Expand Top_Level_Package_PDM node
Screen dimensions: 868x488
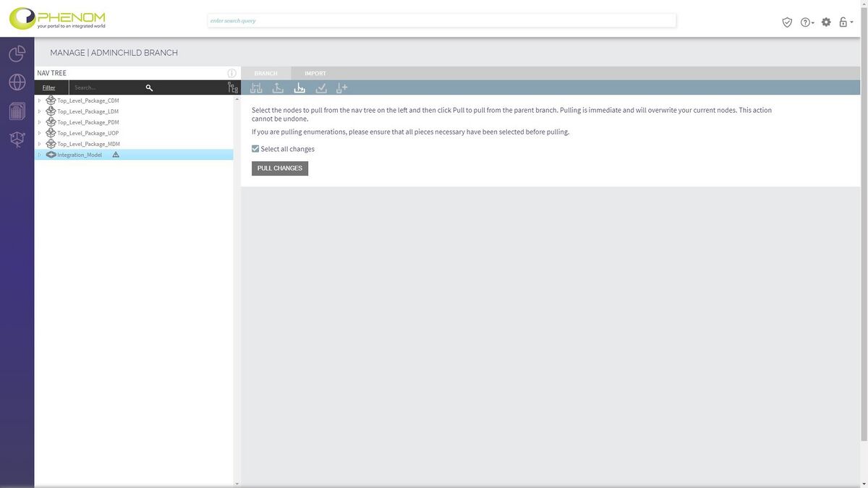(x=39, y=122)
